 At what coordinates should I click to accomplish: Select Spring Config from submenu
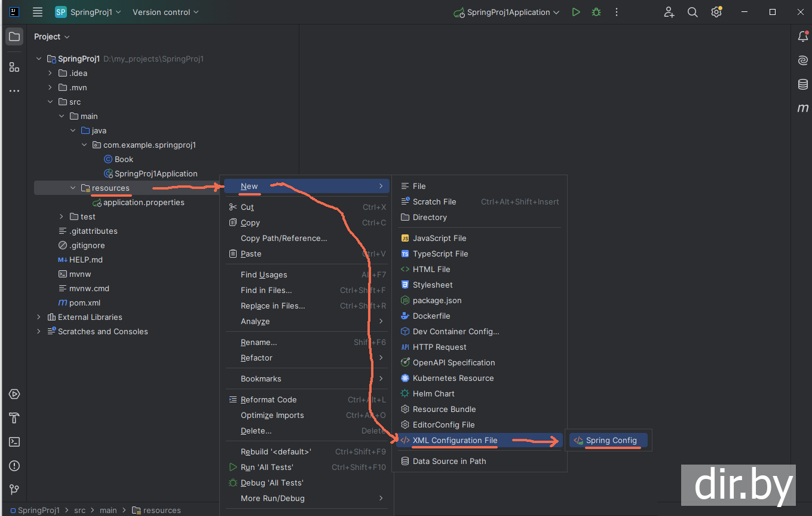(611, 441)
